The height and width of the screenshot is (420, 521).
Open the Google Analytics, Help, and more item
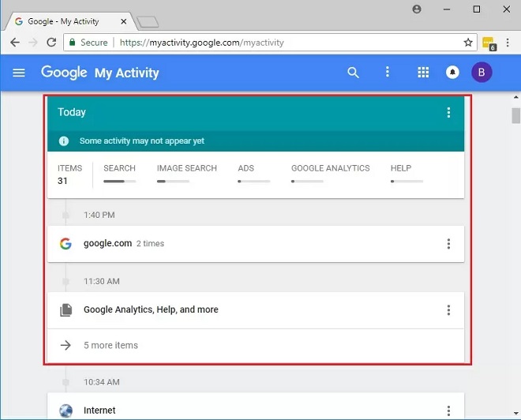tap(151, 310)
